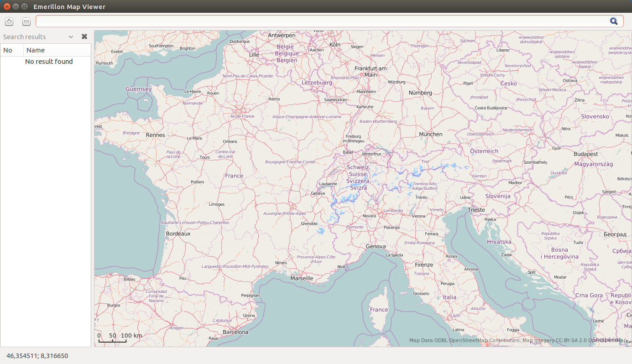Sort by the Name column header
The width and height of the screenshot is (632, 364).
(x=57, y=50)
